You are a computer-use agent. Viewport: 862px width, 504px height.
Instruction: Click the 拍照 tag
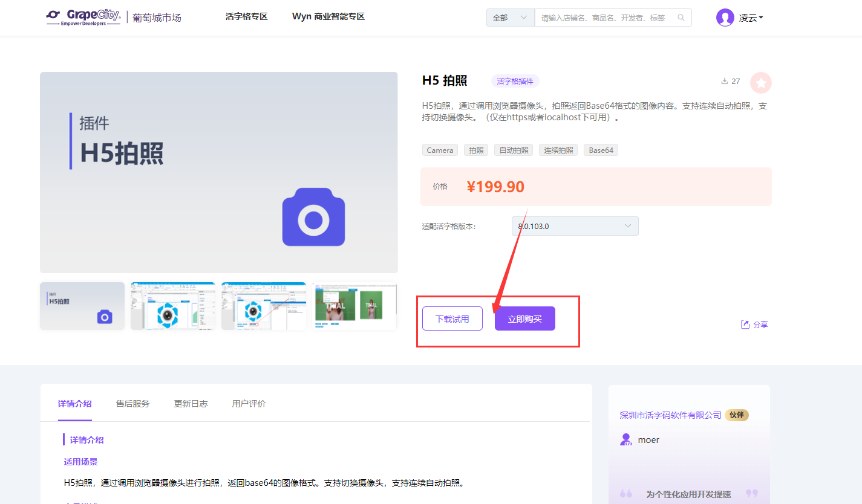pyautogui.click(x=477, y=150)
